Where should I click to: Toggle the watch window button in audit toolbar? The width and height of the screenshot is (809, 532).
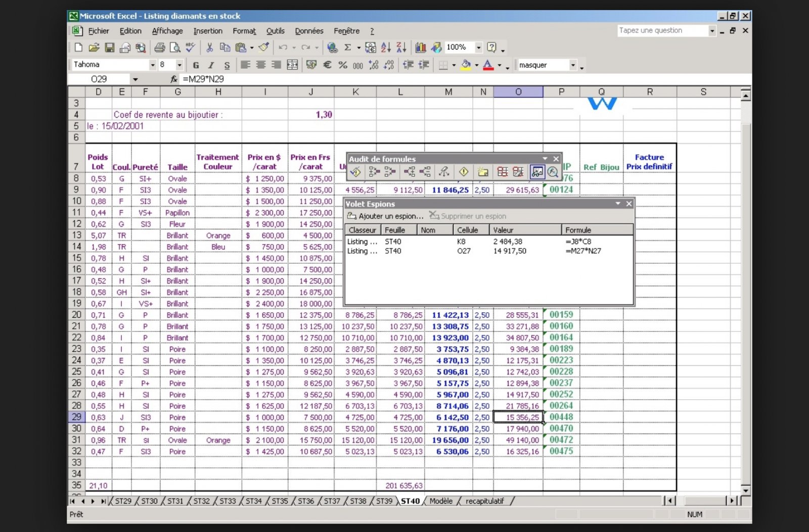pos(537,172)
